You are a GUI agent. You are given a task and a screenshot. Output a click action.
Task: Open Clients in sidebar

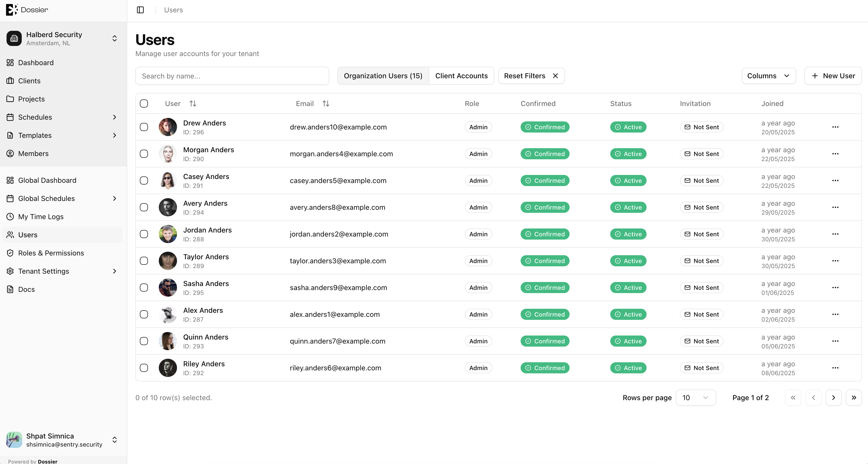click(x=62, y=81)
